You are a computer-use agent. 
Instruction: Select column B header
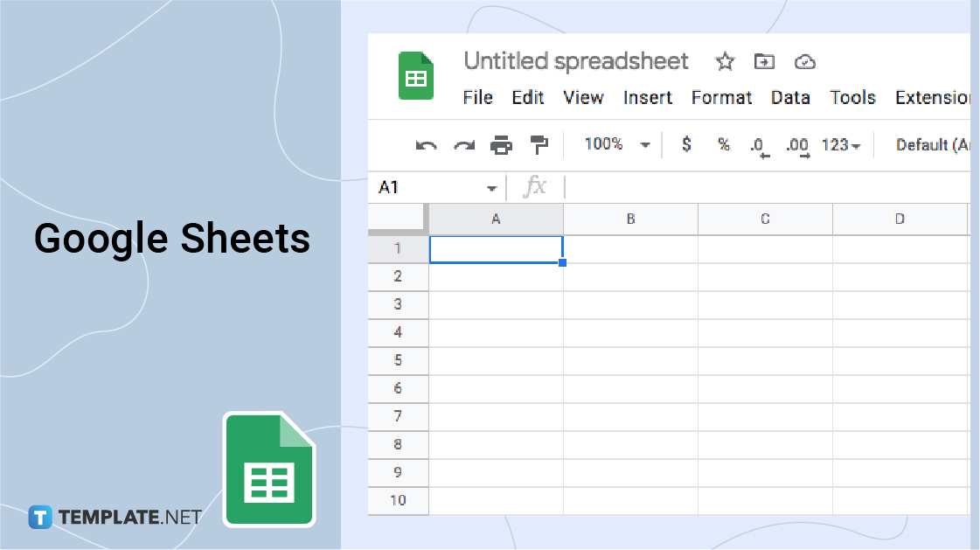[630, 219]
